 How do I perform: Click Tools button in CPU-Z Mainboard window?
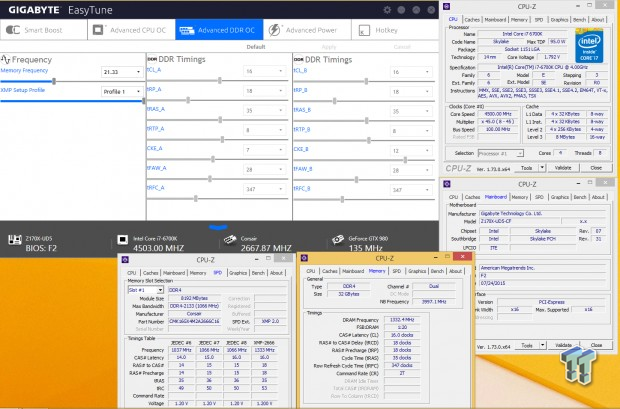[x=527, y=345]
